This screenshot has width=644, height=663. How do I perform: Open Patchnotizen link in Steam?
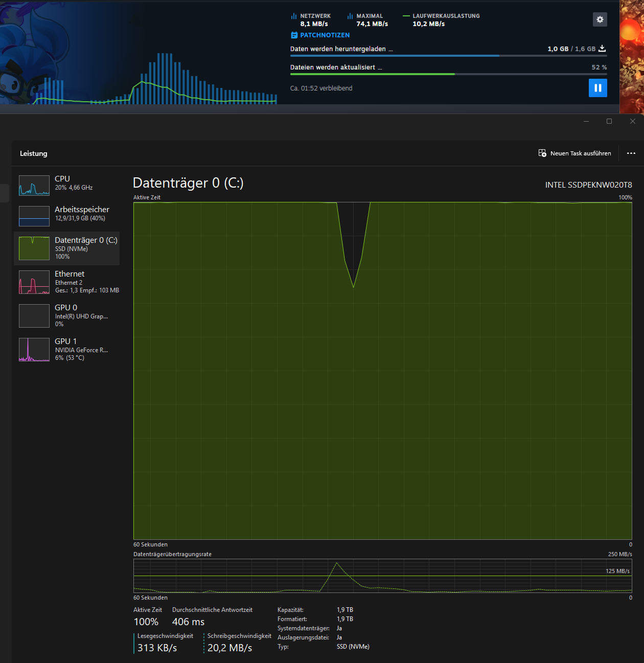[325, 35]
